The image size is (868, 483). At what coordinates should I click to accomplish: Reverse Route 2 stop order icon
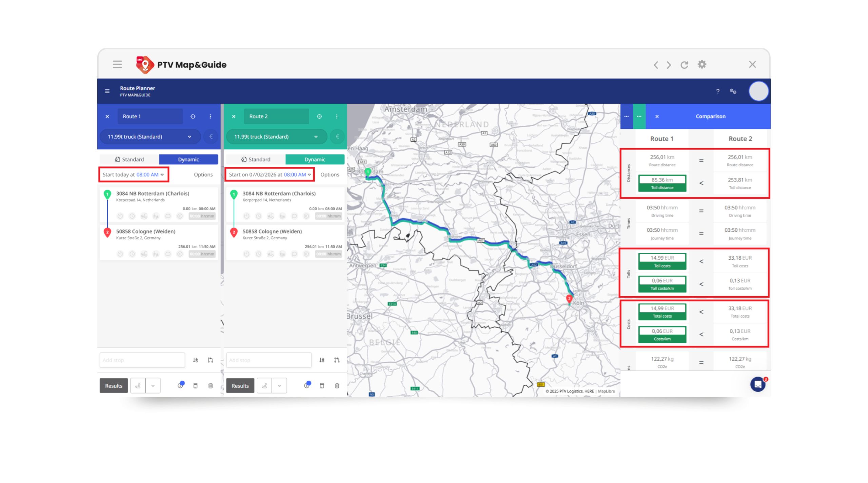pos(337,360)
